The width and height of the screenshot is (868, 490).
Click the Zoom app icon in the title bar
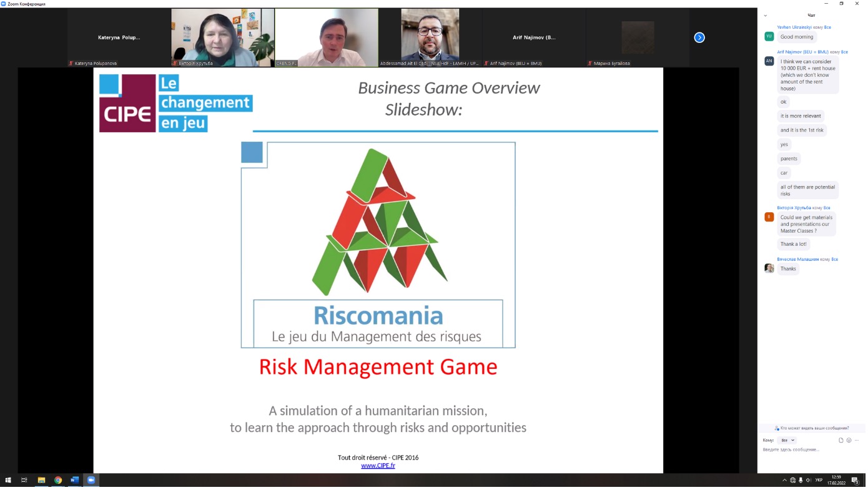[x=4, y=4]
